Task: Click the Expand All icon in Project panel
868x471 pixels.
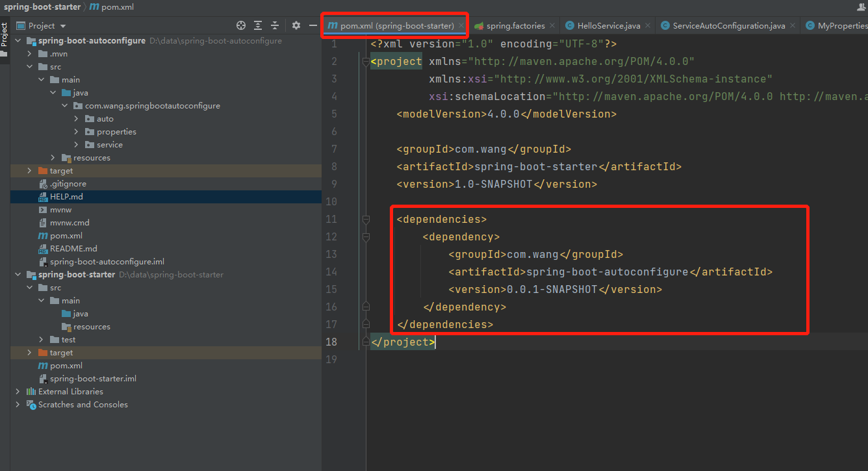Action: 258,25
